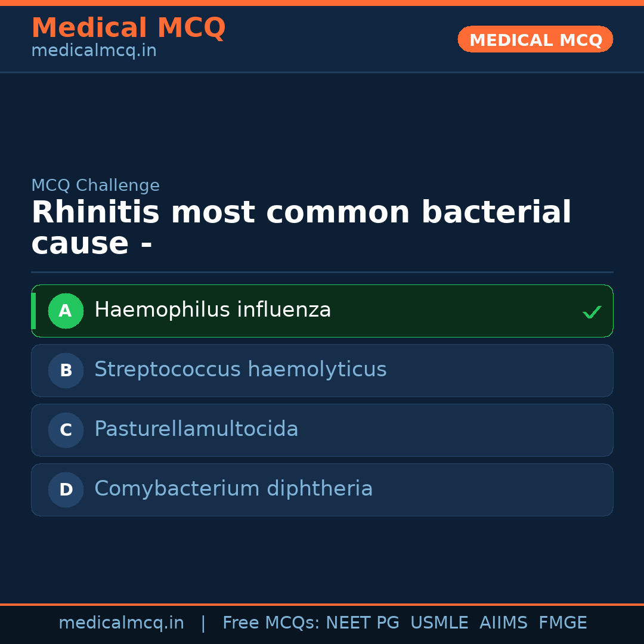644x644 pixels.
Task: Pick the Pasturellamultocida answer text
Action: (196, 429)
